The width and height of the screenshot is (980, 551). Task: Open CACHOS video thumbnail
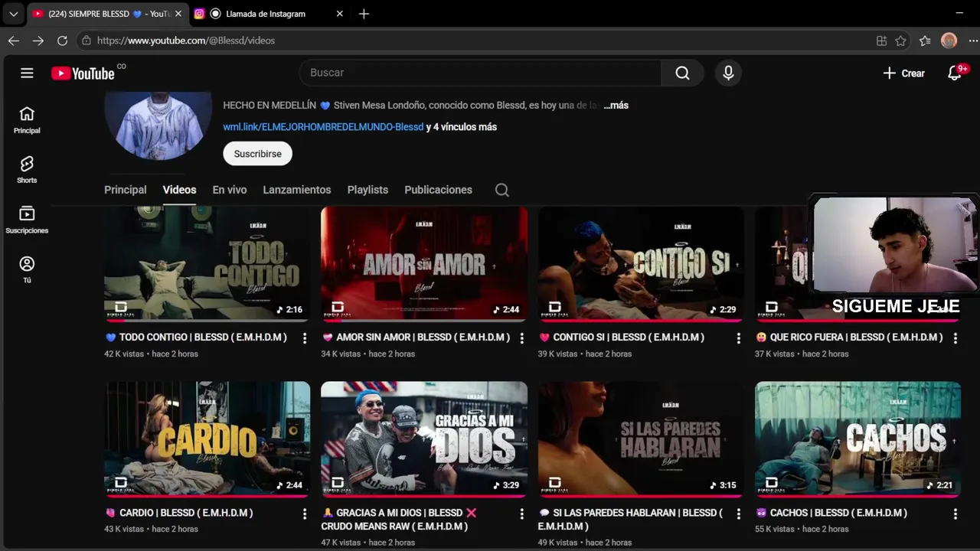pos(857,439)
